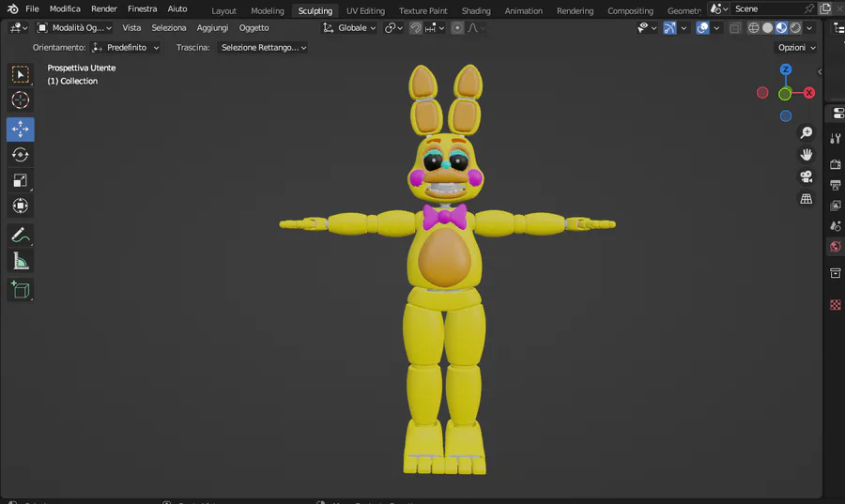845x504 pixels.
Task: Open the Vista header menu
Action: click(x=131, y=28)
